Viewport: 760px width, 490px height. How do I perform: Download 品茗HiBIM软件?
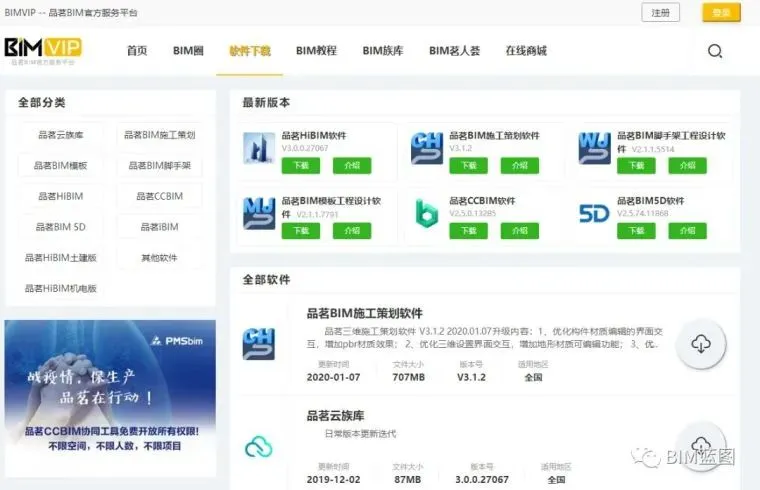coord(301,165)
